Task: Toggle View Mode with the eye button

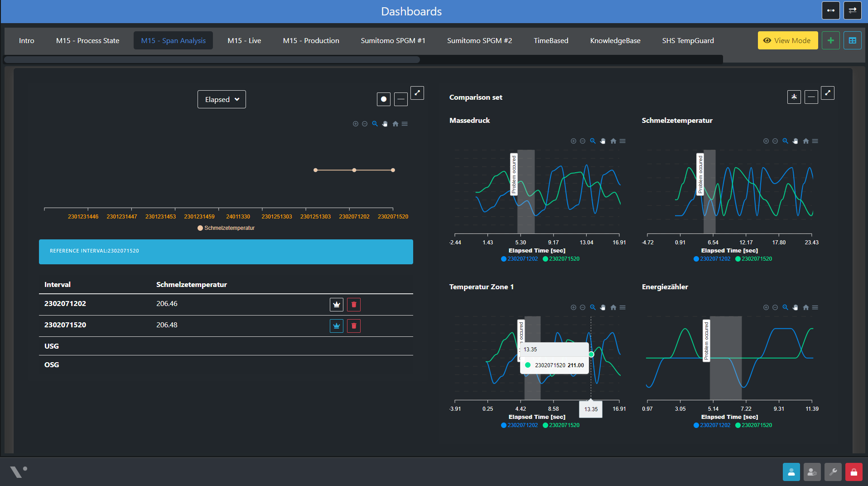Action: coord(787,40)
